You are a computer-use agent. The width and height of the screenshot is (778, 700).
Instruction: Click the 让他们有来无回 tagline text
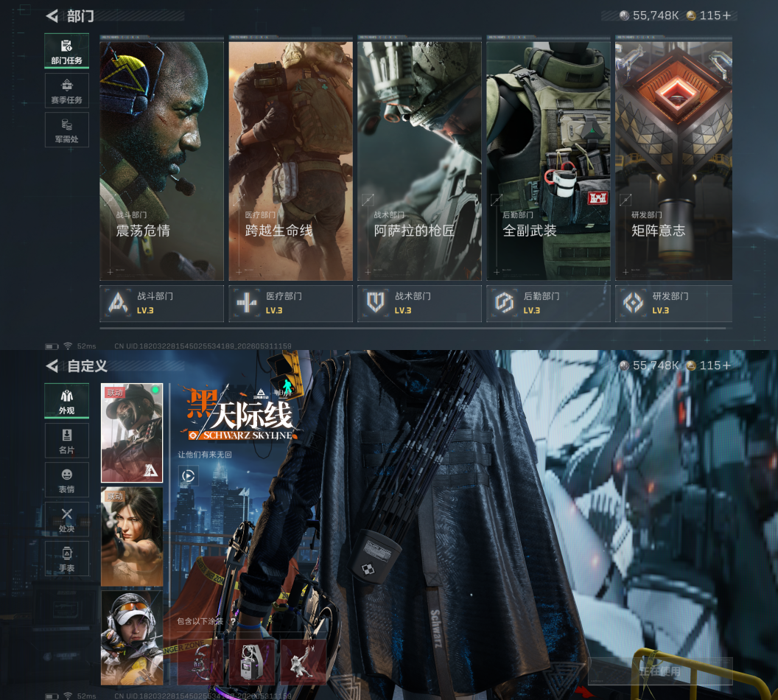205,455
